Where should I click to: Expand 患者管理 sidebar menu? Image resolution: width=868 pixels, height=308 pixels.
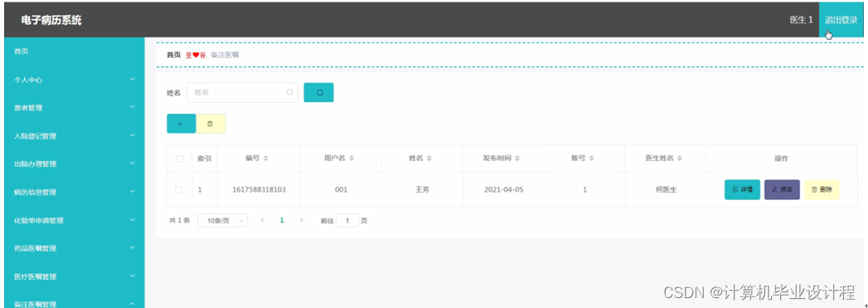pos(74,108)
